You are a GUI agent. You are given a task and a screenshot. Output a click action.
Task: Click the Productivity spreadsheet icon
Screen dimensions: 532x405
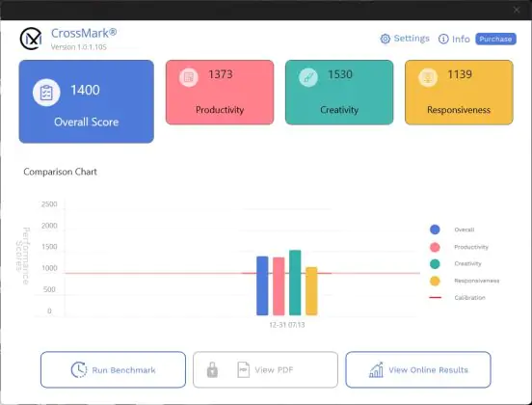(x=189, y=77)
